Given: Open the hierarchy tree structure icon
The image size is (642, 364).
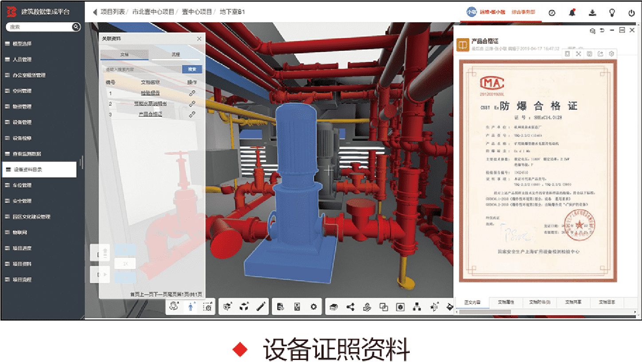Looking at the screenshot, I should (x=416, y=306).
